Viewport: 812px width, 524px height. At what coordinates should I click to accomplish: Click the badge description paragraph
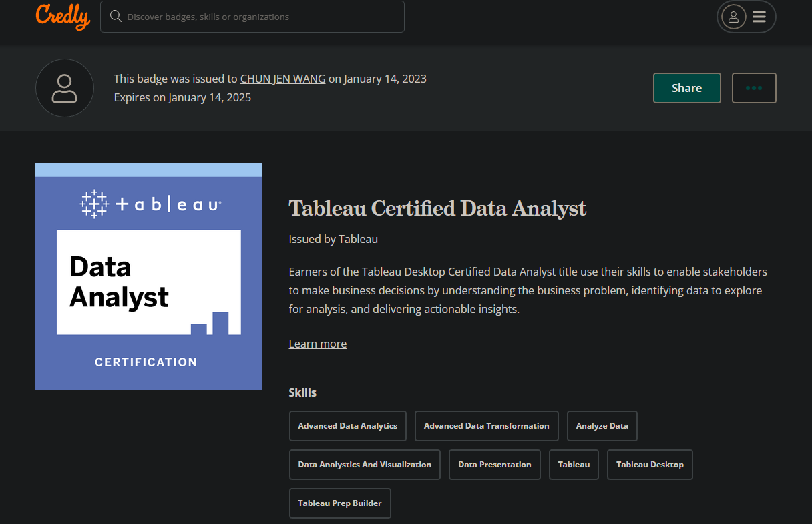[528, 291]
